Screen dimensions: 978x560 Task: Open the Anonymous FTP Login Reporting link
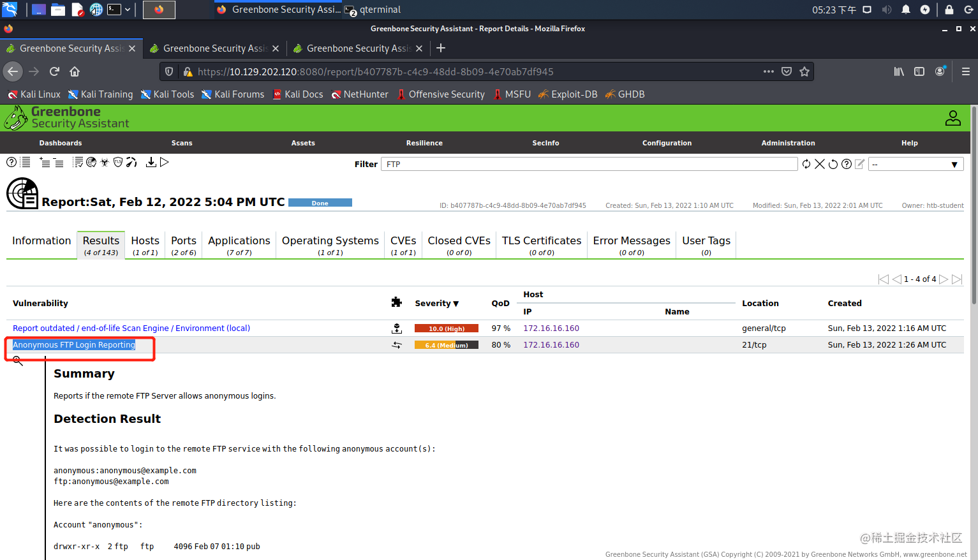point(74,345)
